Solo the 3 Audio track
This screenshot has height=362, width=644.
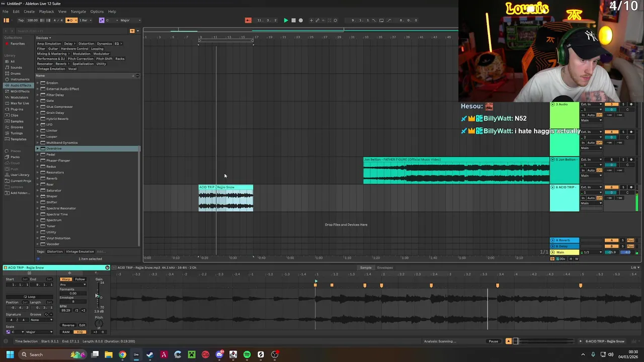[623, 104]
